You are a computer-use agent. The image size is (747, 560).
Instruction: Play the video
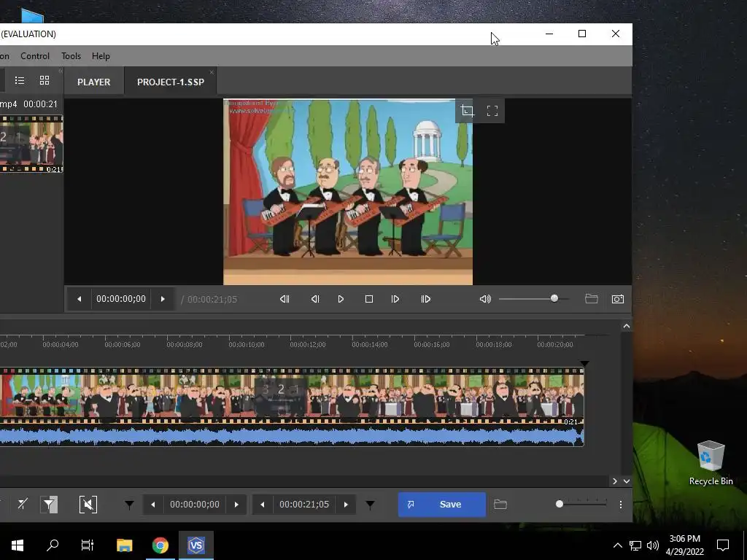[x=341, y=299]
